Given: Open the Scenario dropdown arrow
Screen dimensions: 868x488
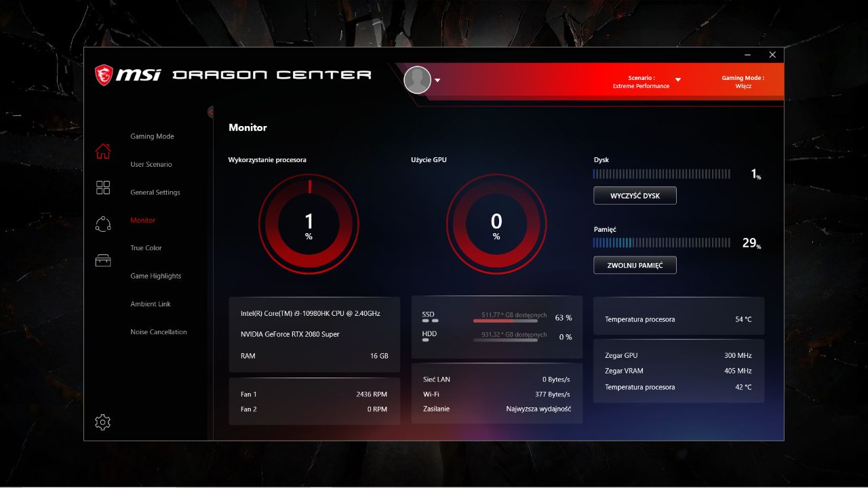Looking at the screenshot, I should 677,80.
